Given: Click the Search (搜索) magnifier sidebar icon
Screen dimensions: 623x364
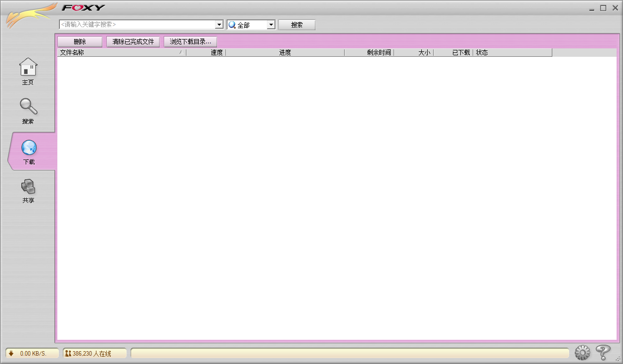Looking at the screenshot, I should [x=28, y=107].
